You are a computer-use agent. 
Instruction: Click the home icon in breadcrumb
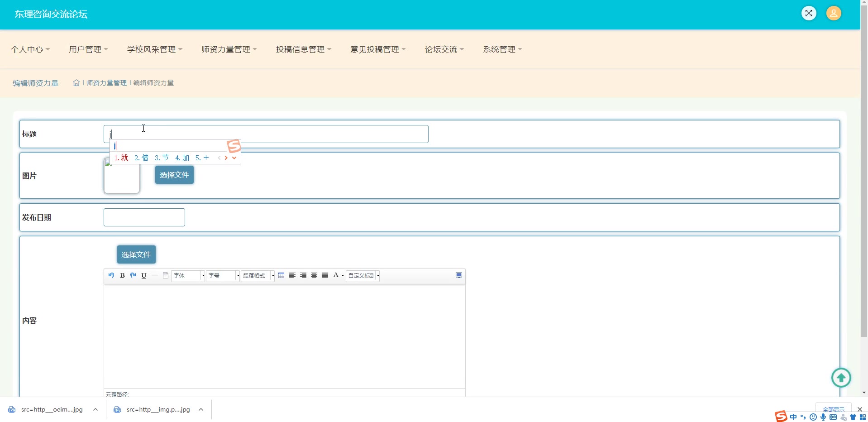pos(76,83)
